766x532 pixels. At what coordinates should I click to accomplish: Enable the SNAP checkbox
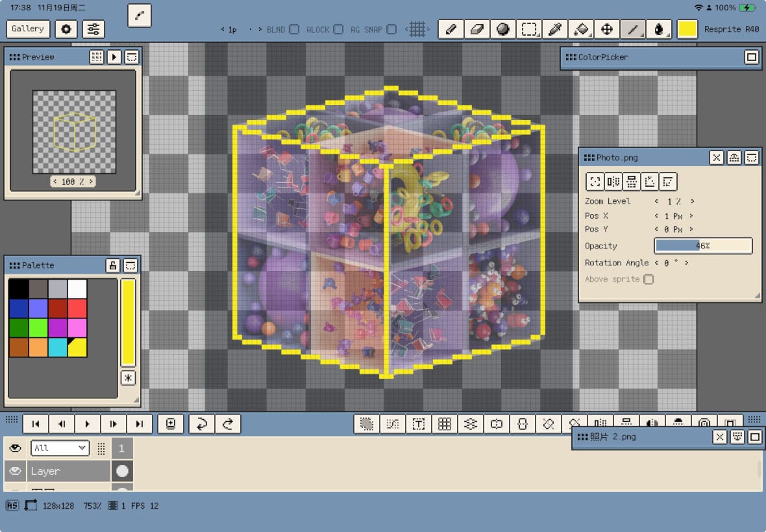click(x=391, y=29)
